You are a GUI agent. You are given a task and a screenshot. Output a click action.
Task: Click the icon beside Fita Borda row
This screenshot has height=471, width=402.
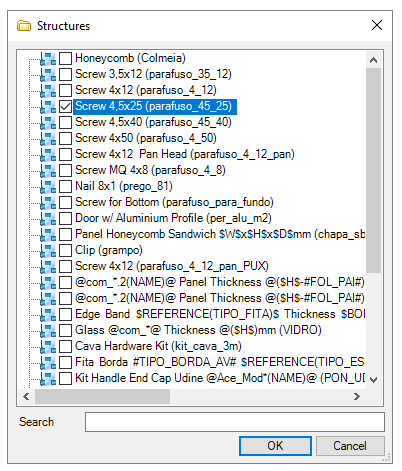click(48, 362)
